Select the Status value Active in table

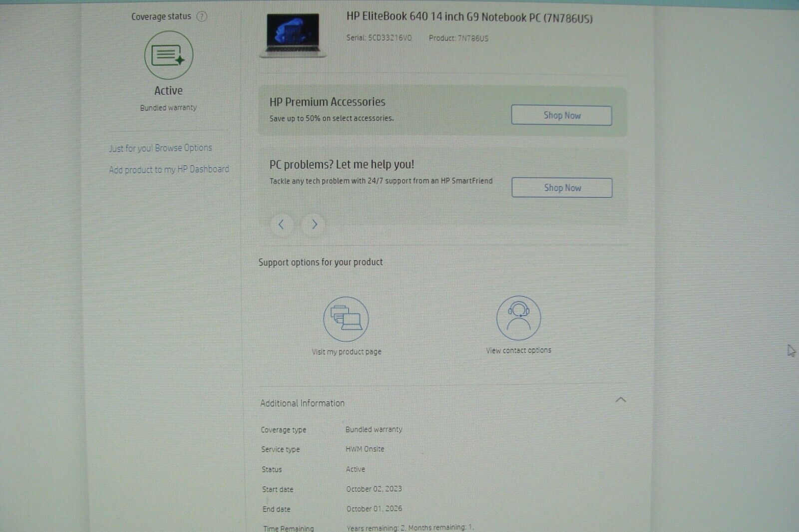(356, 469)
